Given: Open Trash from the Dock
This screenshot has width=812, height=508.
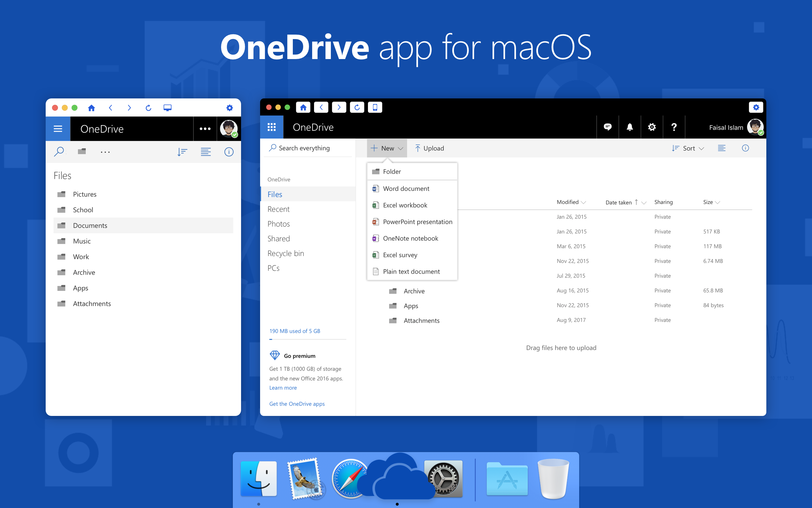Looking at the screenshot, I should coord(553,479).
